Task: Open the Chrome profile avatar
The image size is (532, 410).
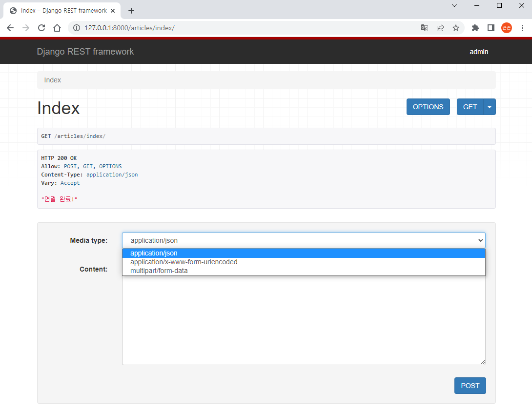Action: (506, 28)
